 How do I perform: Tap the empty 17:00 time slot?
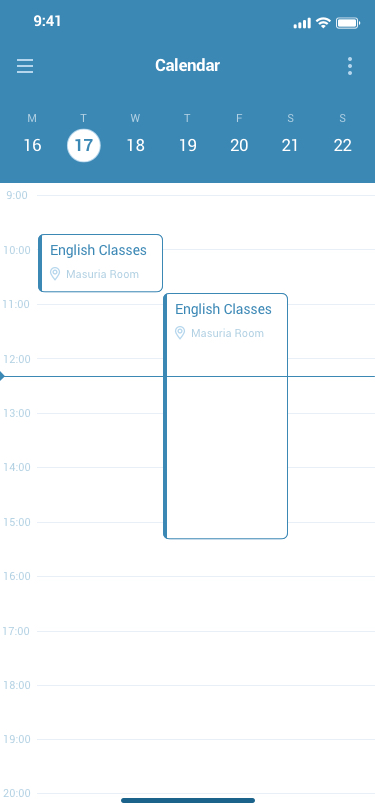[x=206, y=658]
